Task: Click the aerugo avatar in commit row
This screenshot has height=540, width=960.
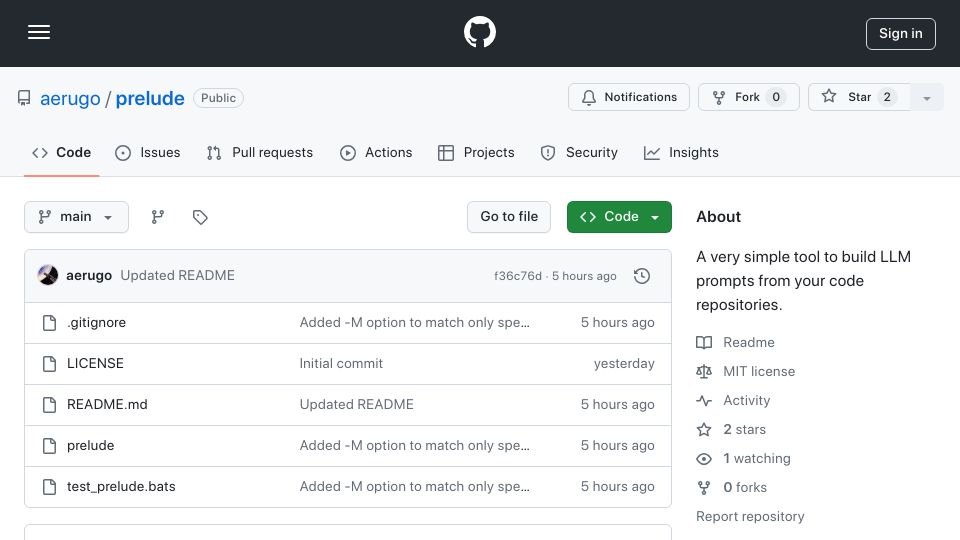Action: click(48, 276)
